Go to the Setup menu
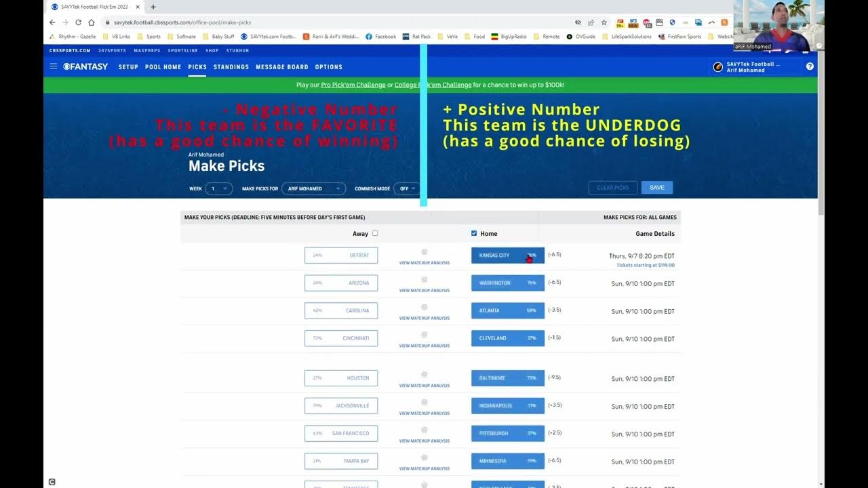This screenshot has width=868, height=488. click(x=128, y=67)
